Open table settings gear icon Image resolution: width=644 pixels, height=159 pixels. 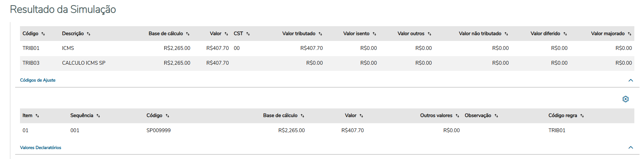626,99
